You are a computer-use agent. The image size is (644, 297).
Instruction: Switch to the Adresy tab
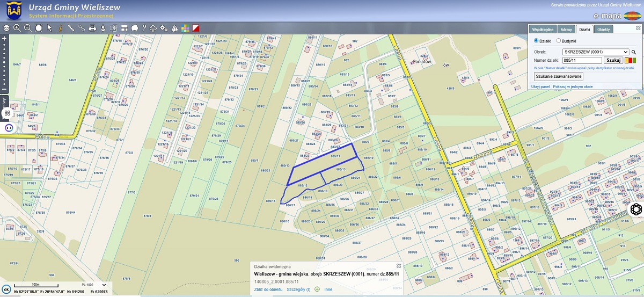(566, 29)
